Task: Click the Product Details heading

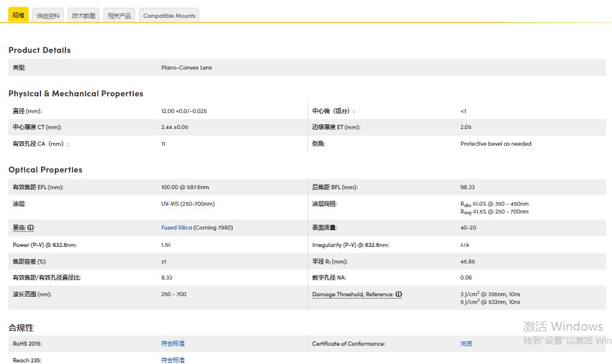Action: [39, 51]
